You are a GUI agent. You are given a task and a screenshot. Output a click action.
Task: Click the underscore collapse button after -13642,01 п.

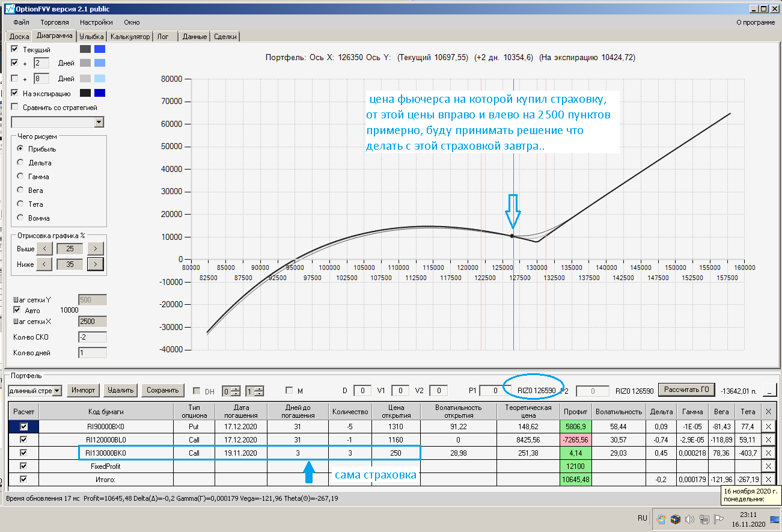tap(769, 390)
